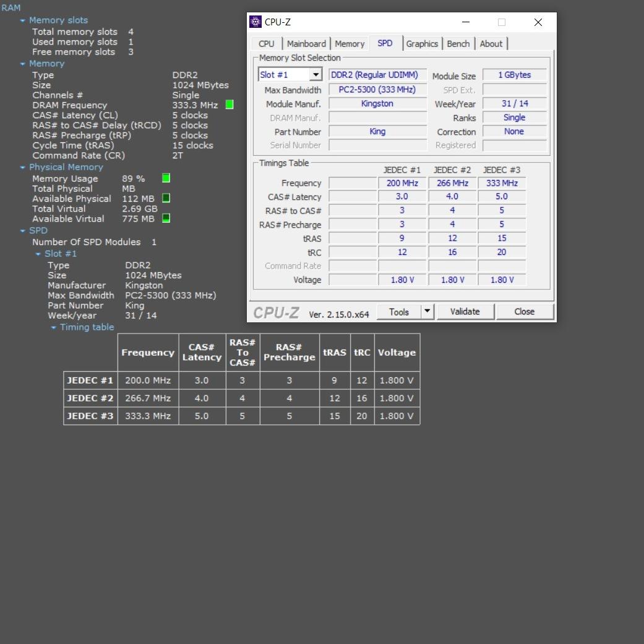Minimize the CPU-Z window
Screen dimensions: 644x644
466,22
